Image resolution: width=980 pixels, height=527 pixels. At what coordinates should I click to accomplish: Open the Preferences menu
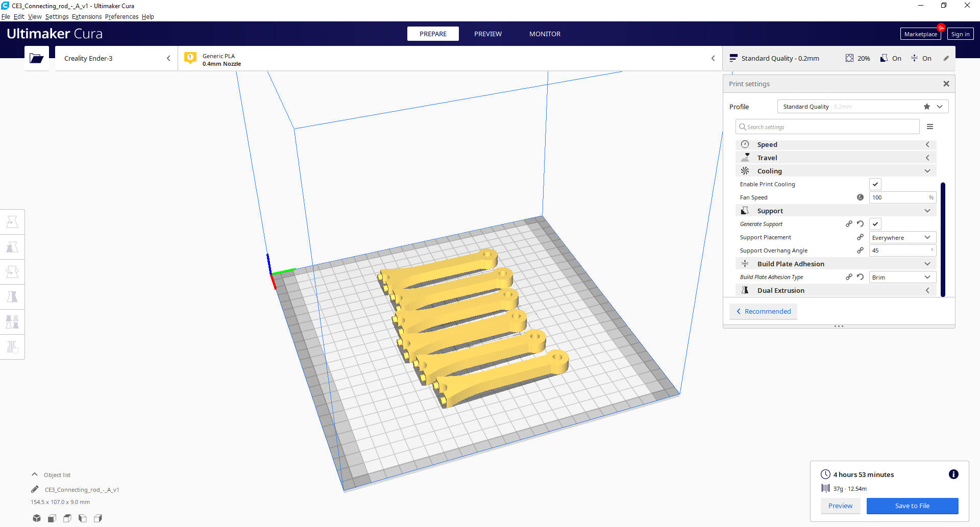(121, 17)
